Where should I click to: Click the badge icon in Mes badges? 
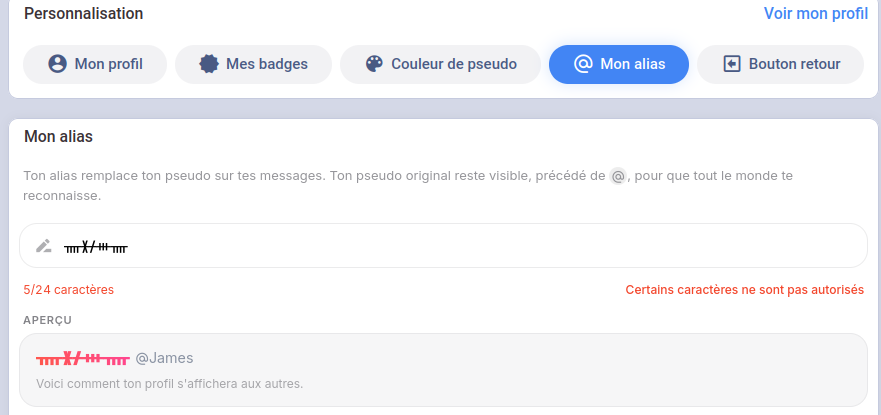[x=209, y=64]
